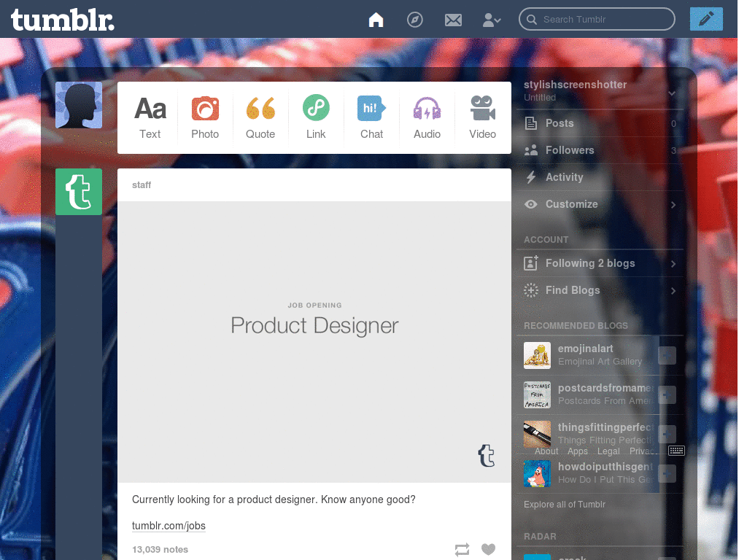Click the Search Tumblr field
This screenshot has height=560, width=747.
pos(597,20)
